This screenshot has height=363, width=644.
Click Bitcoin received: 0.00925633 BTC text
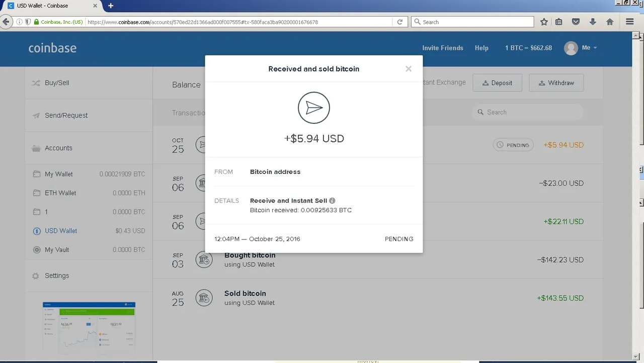(x=301, y=210)
